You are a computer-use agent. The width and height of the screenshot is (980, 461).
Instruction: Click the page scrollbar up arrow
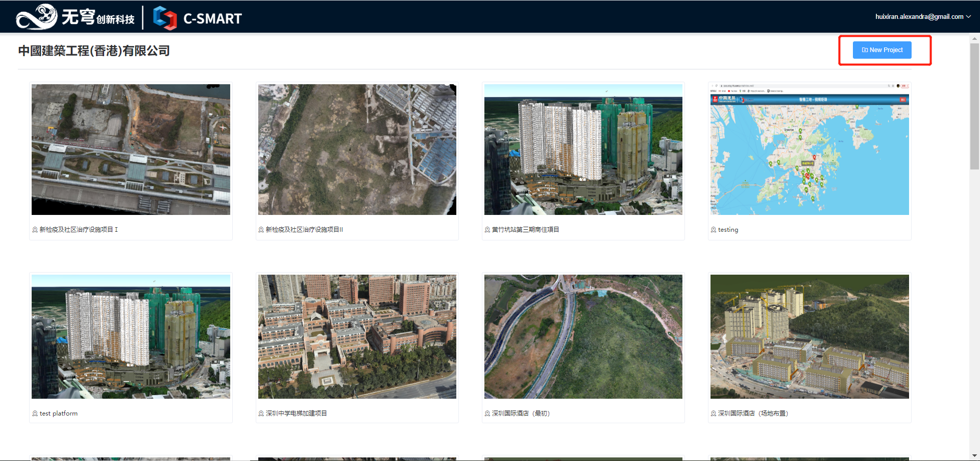[x=975, y=38]
